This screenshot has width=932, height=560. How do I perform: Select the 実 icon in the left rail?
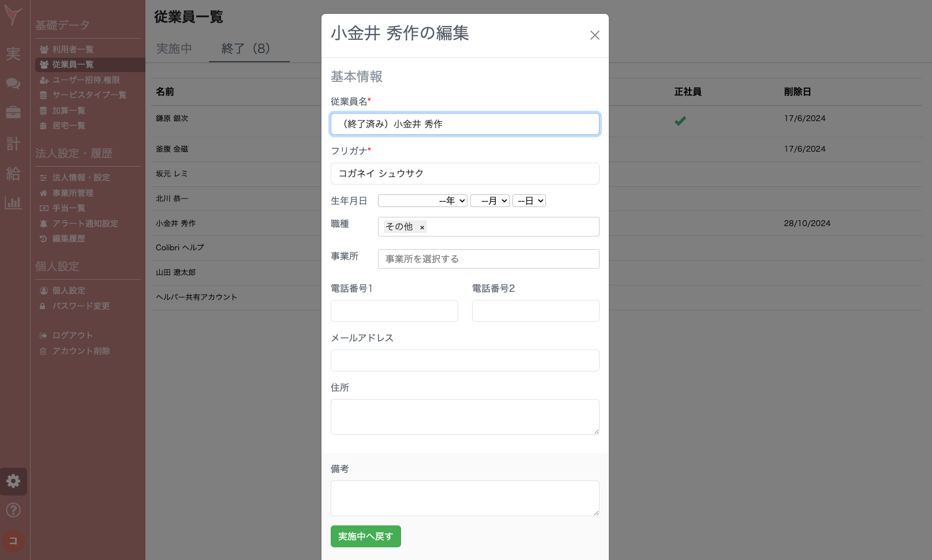pos(13,54)
